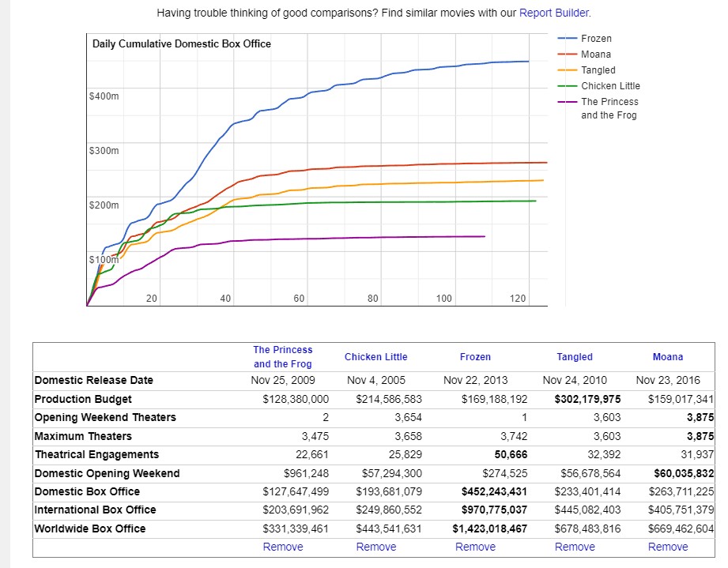Click the 50,666 theatrical engagements value
728x568 pixels.
click(511, 454)
